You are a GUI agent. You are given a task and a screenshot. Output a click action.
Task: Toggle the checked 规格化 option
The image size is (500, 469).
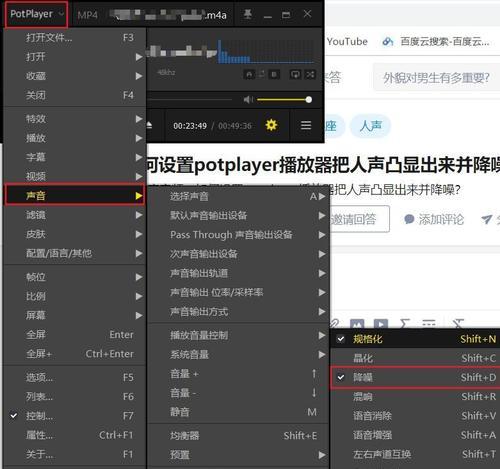[415, 339]
